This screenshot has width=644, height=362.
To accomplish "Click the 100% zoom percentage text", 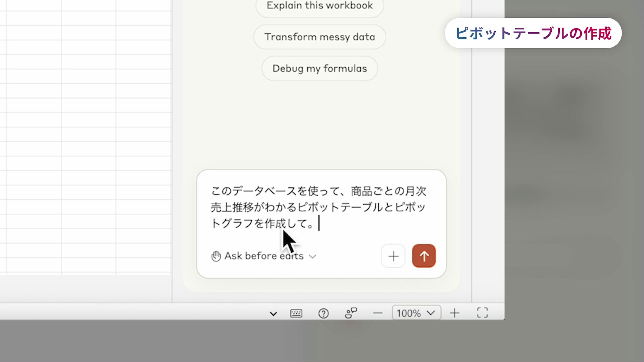I will pyautogui.click(x=409, y=313).
